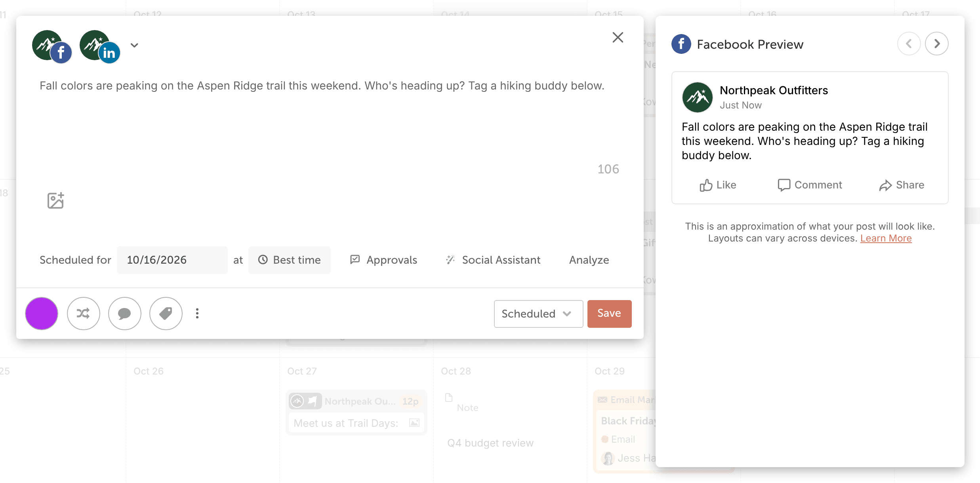Image resolution: width=980 pixels, height=483 pixels.
Task: Click Comment in the Facebook preview
Action: click(810, 185)
